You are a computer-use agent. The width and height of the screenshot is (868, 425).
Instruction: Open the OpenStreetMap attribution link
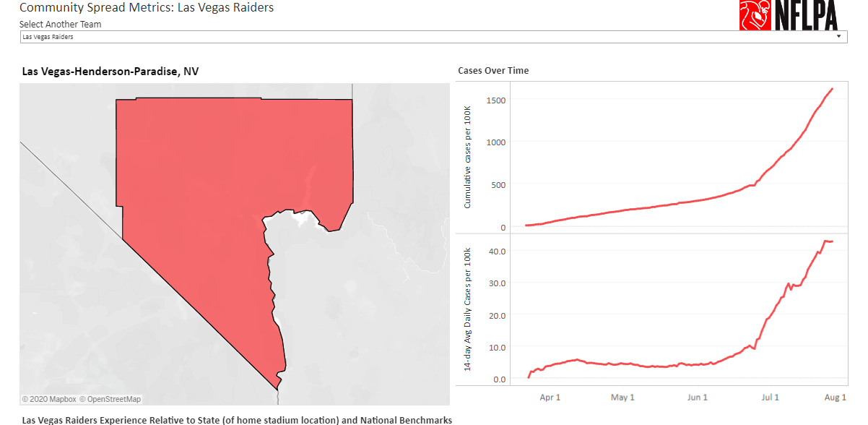(110, 399)
